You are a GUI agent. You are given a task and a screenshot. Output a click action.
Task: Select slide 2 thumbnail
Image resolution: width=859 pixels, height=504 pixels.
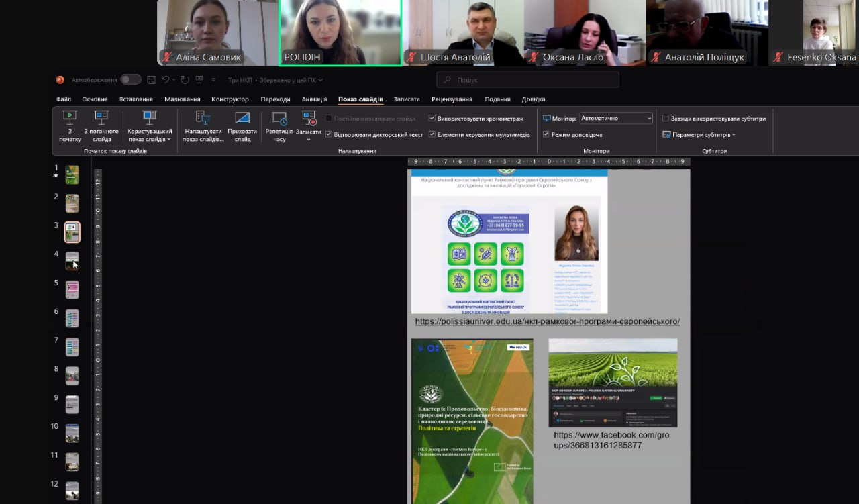[72, 203]
